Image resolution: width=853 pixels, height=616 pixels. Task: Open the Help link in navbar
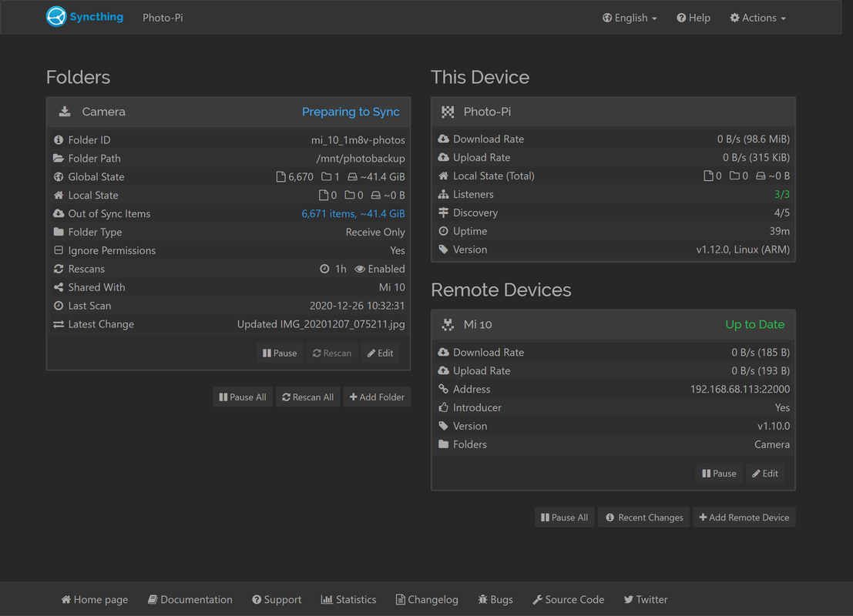click(x=693, y=18)
